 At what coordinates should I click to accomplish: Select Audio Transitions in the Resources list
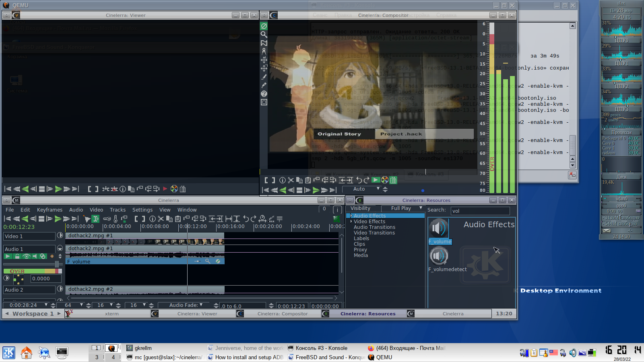coord(374,227)
